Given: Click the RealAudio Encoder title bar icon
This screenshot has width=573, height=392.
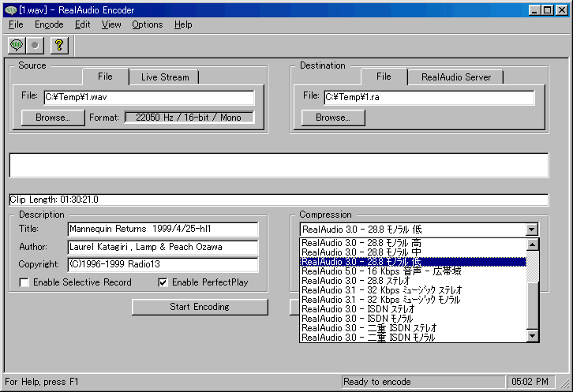Looking at the screenshot, I should (x=11, y=10).
